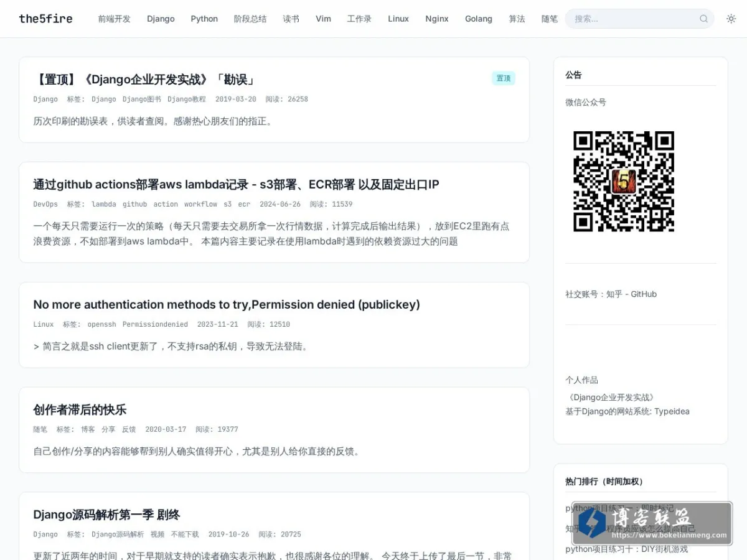The image size is (747, 560).
Task: Open the the5fire site logo
Action: (45, 19)
